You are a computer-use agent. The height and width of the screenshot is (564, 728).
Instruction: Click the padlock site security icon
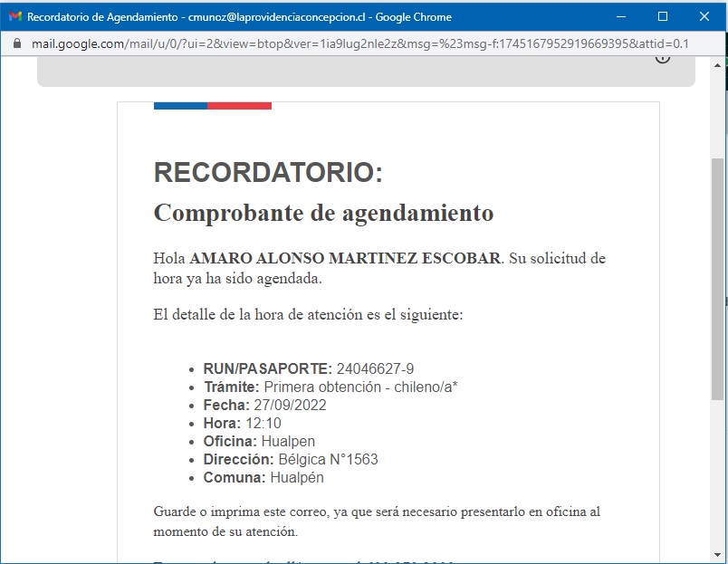(16, 43)
